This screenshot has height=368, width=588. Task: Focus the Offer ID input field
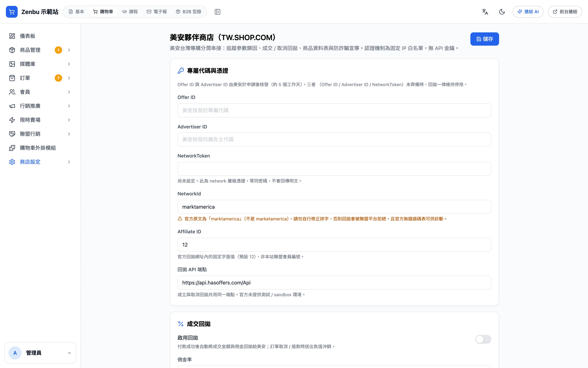click(334, 110)
